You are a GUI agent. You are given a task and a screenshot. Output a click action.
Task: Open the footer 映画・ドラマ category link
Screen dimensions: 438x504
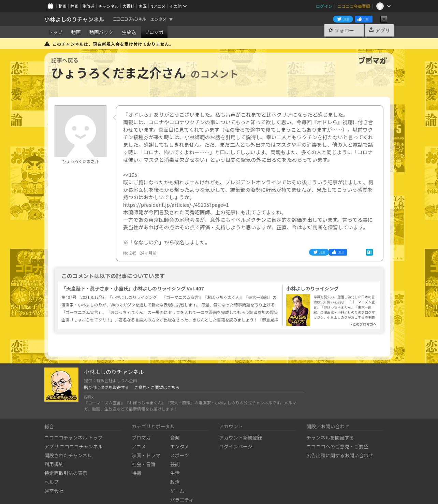146,455
